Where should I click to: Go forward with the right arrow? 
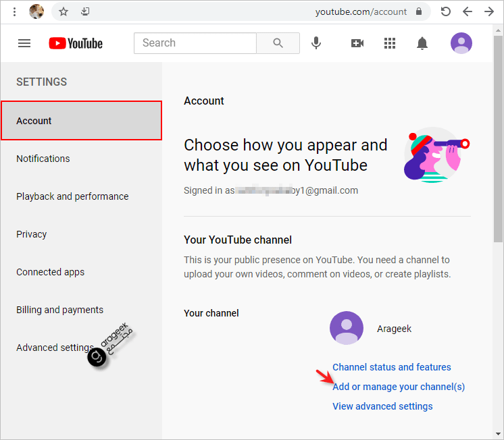pos(489,12)
